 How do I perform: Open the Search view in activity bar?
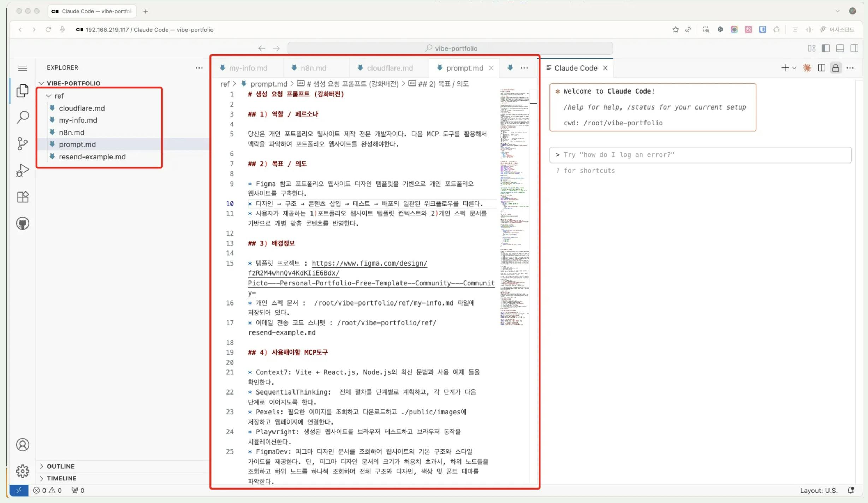(x=23, y=117)
